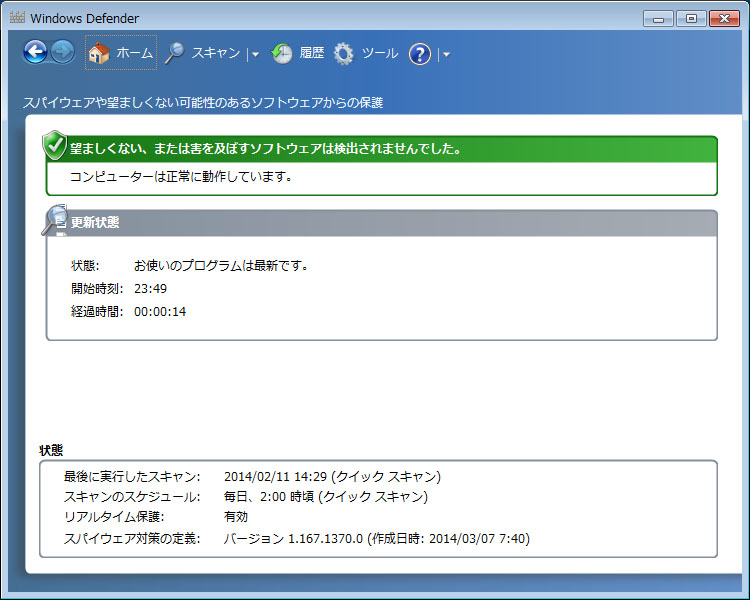750x600 pixels.
Task: Click the ツール gear icon
Action: [343, 54]
